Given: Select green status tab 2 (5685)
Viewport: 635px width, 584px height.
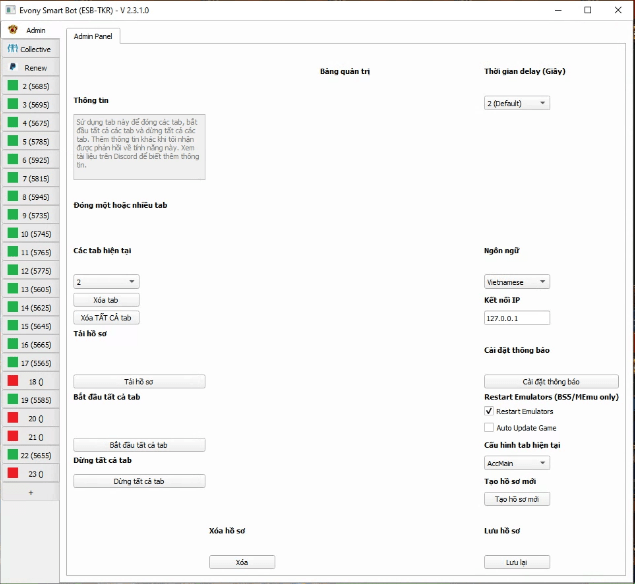Looking at the screenshot, I should [x=30, y=86].
